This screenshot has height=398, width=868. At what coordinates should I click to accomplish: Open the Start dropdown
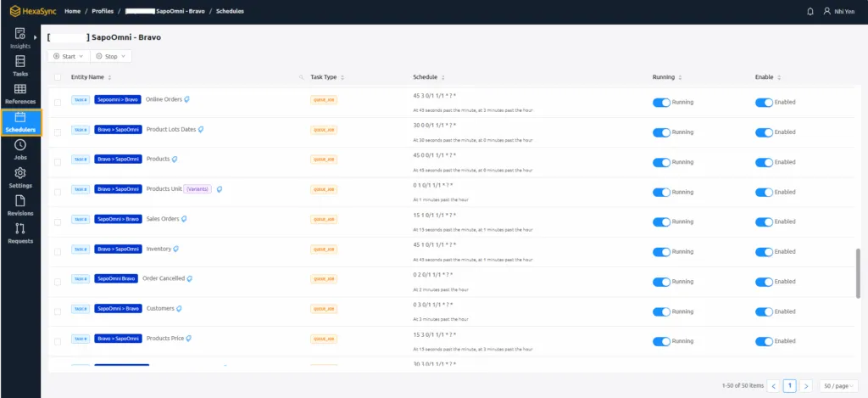[69, 57]
